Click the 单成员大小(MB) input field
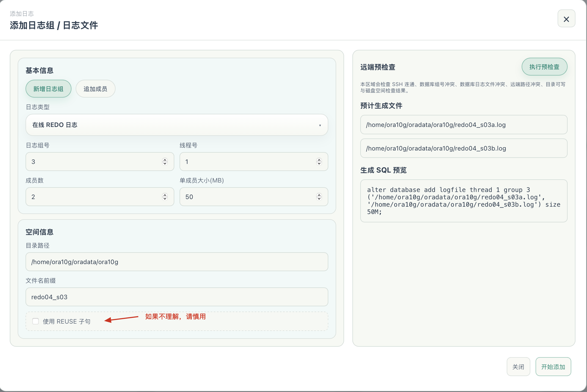 254,197
